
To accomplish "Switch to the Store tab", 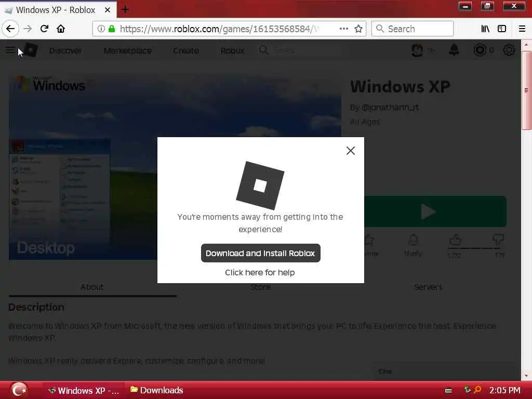I will (x=261, y=287).
